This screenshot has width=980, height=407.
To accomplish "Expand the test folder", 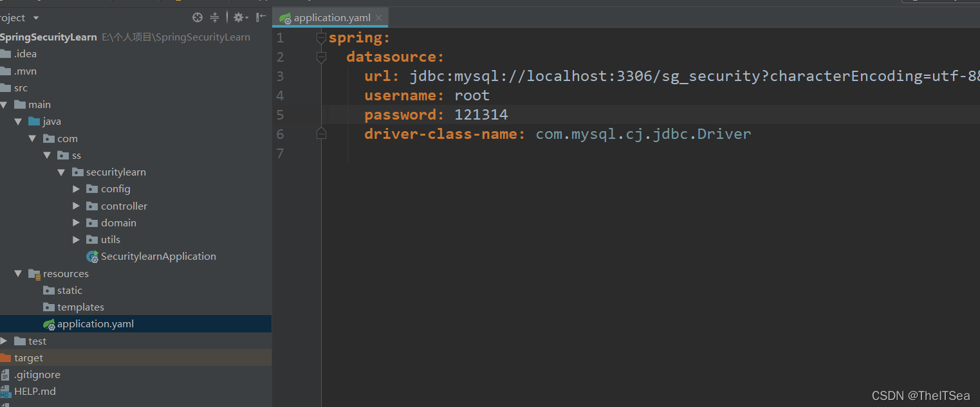I will 4,341.
